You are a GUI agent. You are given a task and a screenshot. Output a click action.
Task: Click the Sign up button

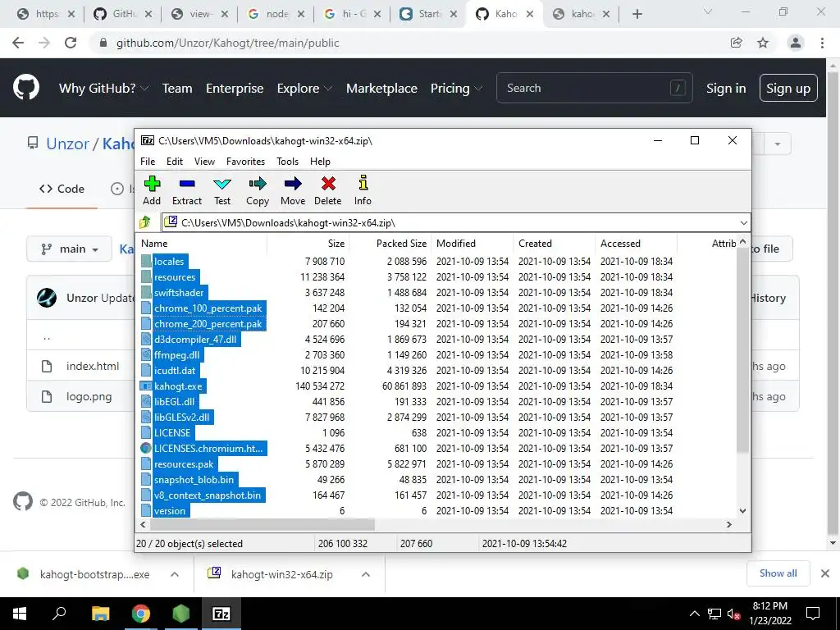[788, 88]
